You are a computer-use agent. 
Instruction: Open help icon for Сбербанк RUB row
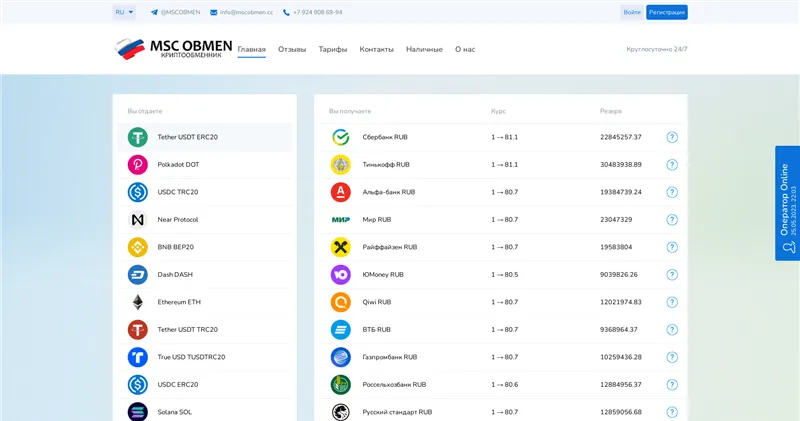point(672,137)
